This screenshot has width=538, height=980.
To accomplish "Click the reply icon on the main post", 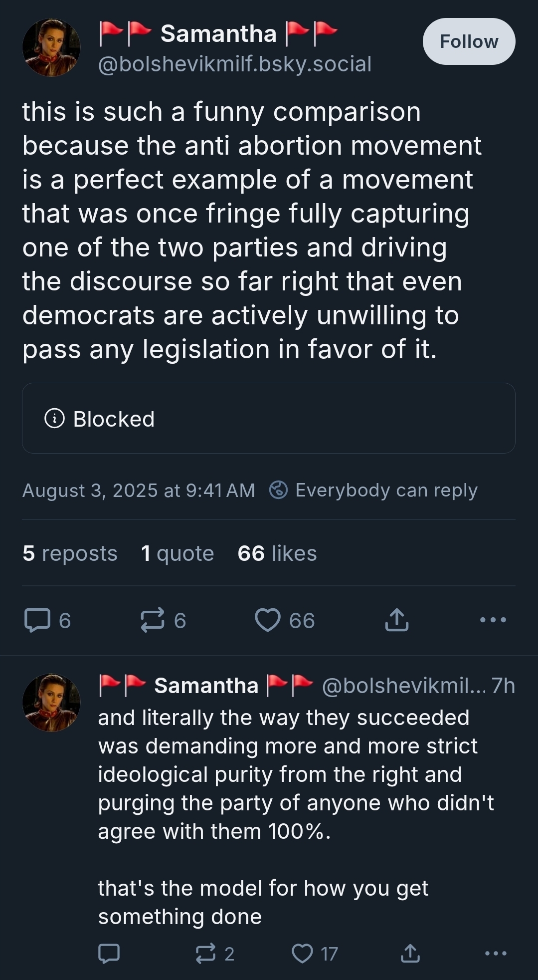I will pos(37,620).
